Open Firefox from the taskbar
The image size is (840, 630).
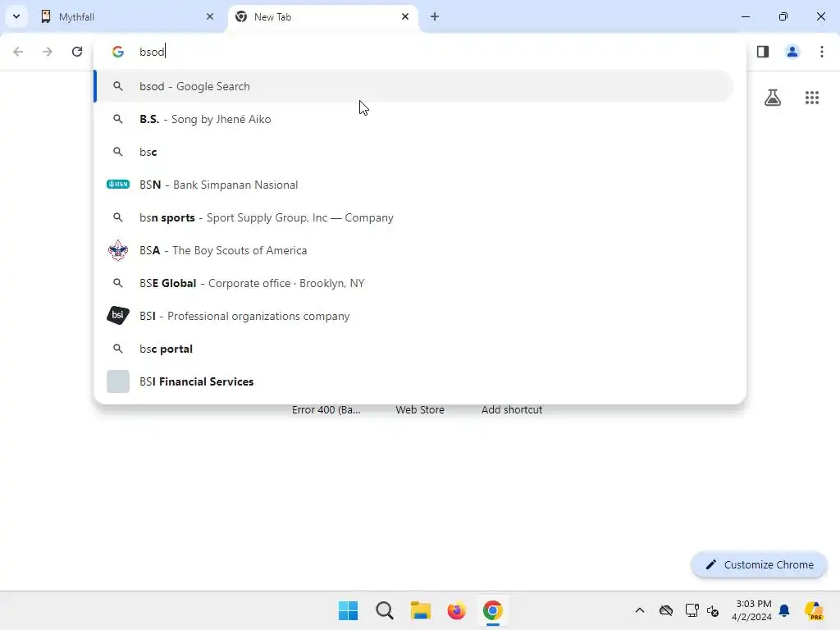[456, 610]
